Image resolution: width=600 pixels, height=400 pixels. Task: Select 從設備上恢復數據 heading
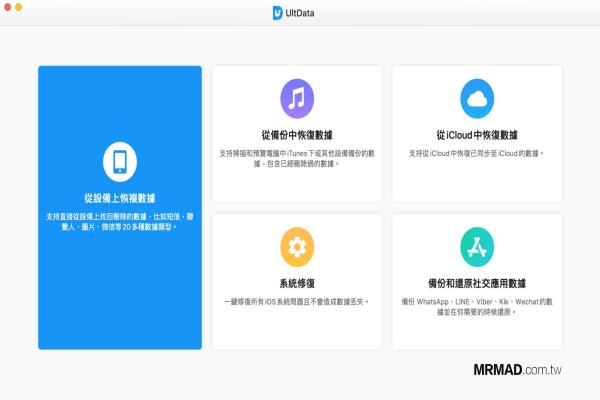(120, 198)
